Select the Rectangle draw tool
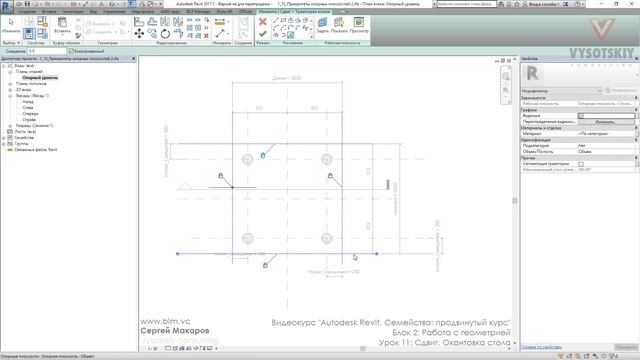640x360 pixels. [x=283, y=20]
